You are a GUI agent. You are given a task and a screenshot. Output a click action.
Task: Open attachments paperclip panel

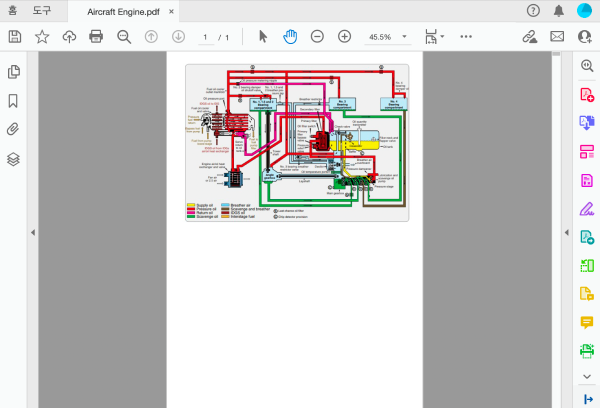(x=13, y=129)
